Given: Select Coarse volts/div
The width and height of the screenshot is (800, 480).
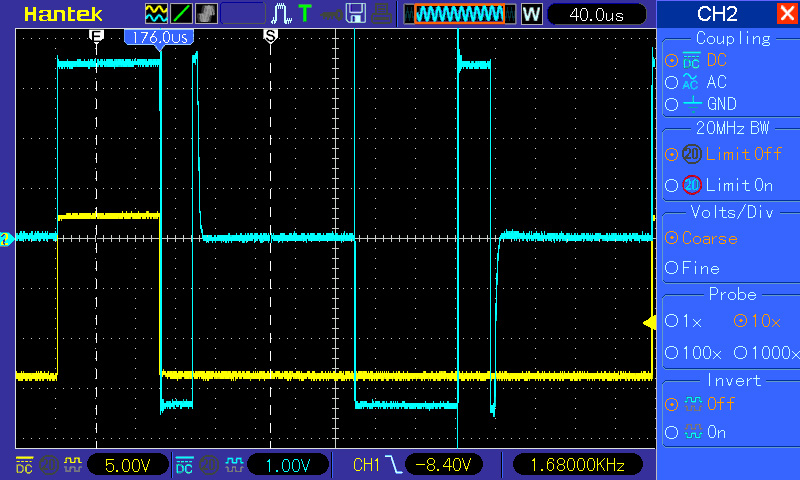Looking at the screenshot, I should (x=702, y=238).
